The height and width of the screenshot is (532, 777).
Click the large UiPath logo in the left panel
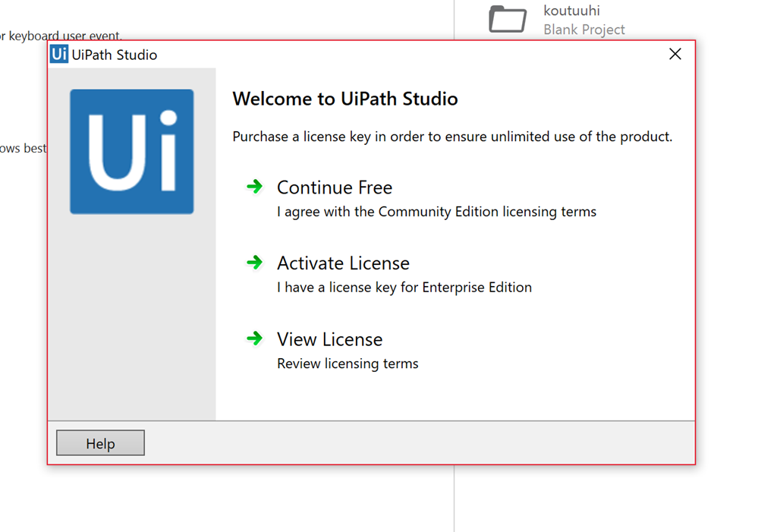pos(132,152)
